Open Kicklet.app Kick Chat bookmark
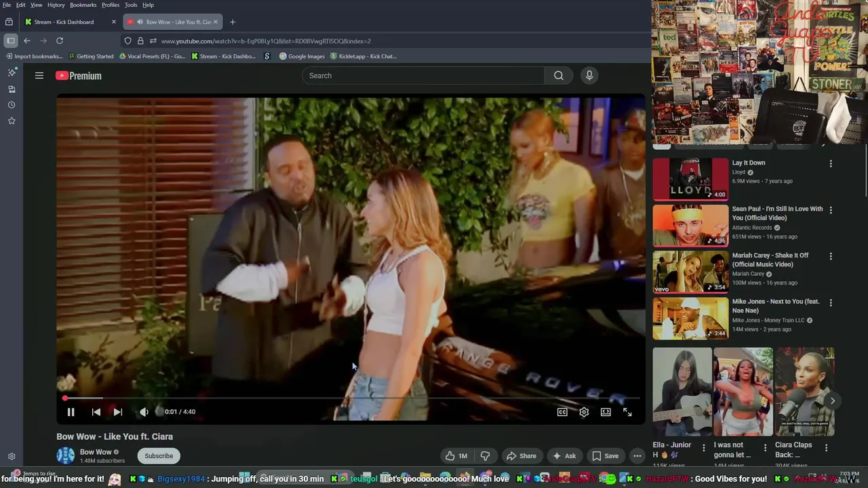Screen dimensions: 868x488 pos(363,56)
